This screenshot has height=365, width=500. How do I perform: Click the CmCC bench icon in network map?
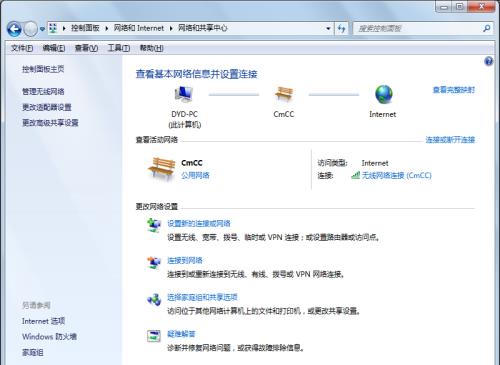(284, 94)
